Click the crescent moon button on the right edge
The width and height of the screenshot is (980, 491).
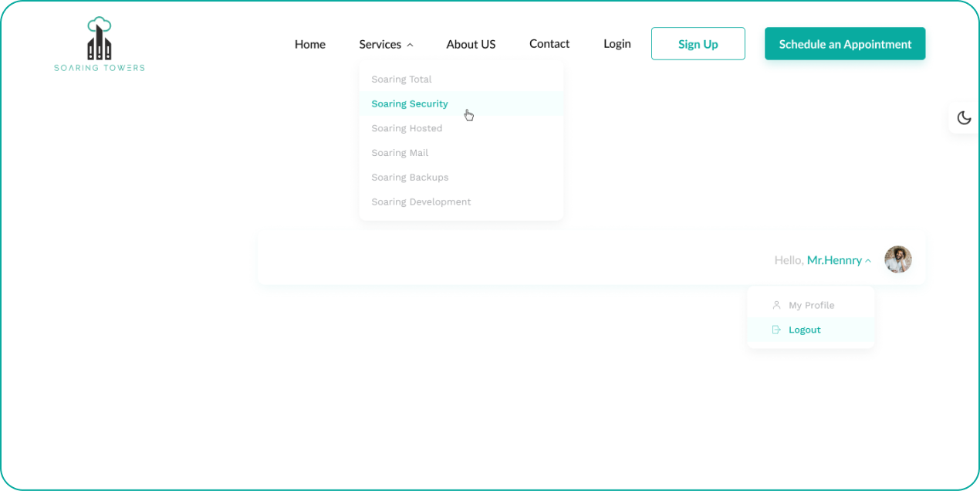(963, 117)
